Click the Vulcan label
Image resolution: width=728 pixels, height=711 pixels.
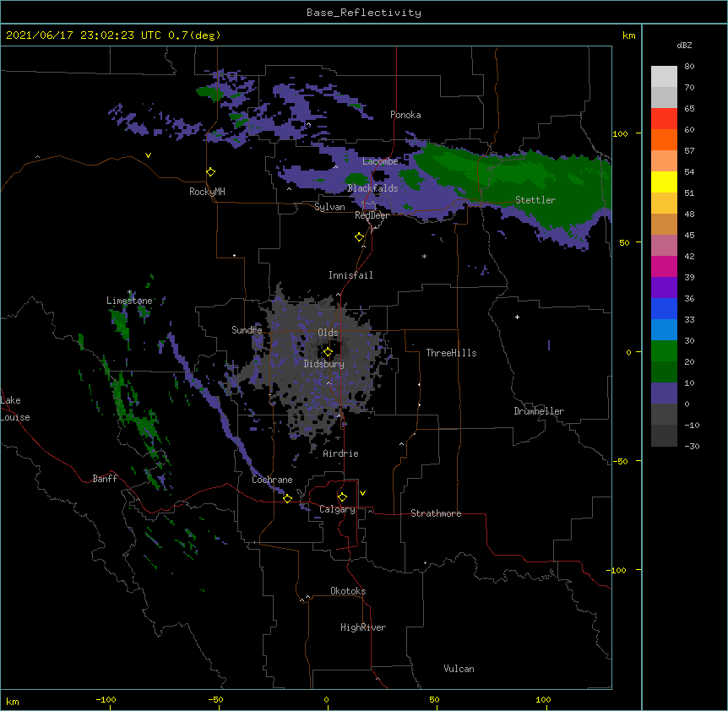point(459,669)
